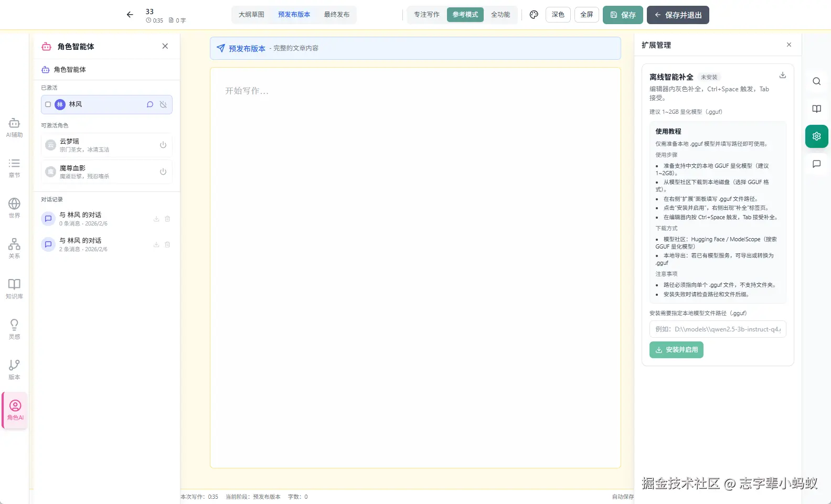
Task: Click the 未安装 status badge
Action: click(709, 77)
